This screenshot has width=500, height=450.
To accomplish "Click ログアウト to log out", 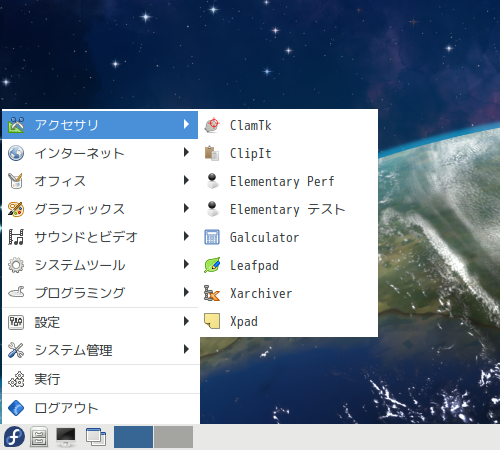I will point(100,408).
